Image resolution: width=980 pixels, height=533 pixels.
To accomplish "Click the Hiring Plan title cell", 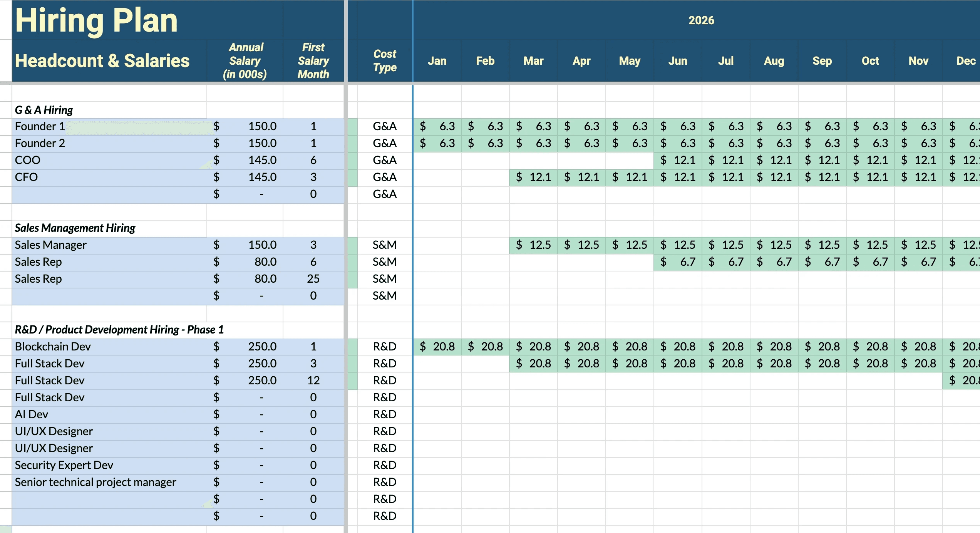I will coord(96,20).
